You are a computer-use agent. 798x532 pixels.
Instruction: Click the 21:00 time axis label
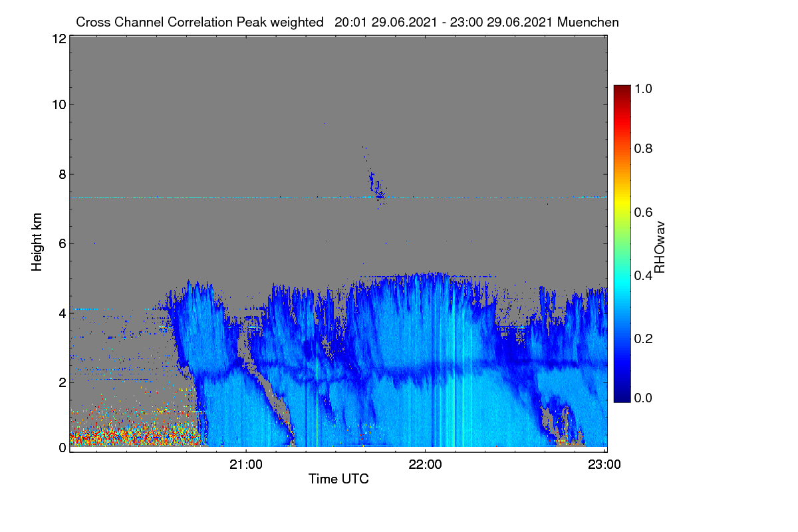click(246, 464)
